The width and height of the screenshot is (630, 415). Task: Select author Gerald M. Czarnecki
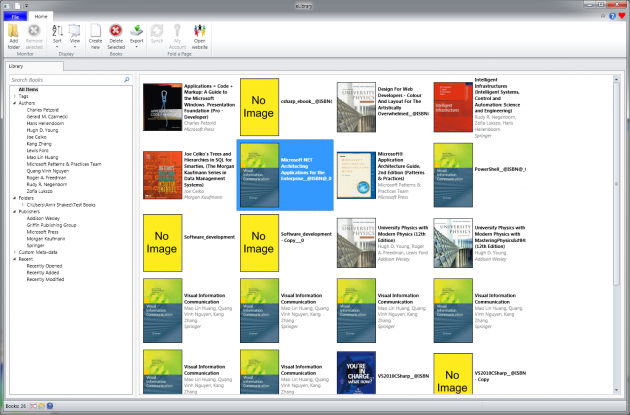pos(47,117)
